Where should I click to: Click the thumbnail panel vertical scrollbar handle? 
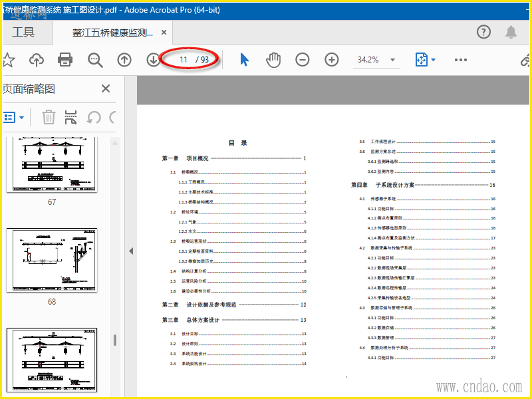pyautogui.click(x=115, y=340)
